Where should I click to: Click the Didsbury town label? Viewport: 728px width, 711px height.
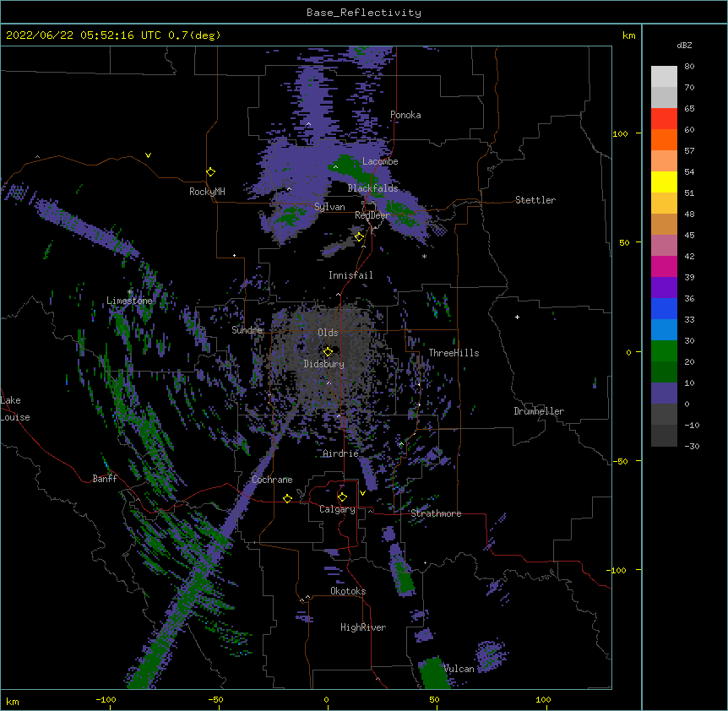(x=324, y=364)
